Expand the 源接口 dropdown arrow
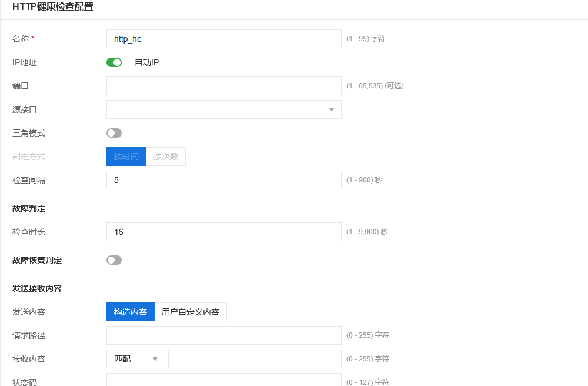The height and width of the screenshot is (386, 588). [x=331, y=109]
